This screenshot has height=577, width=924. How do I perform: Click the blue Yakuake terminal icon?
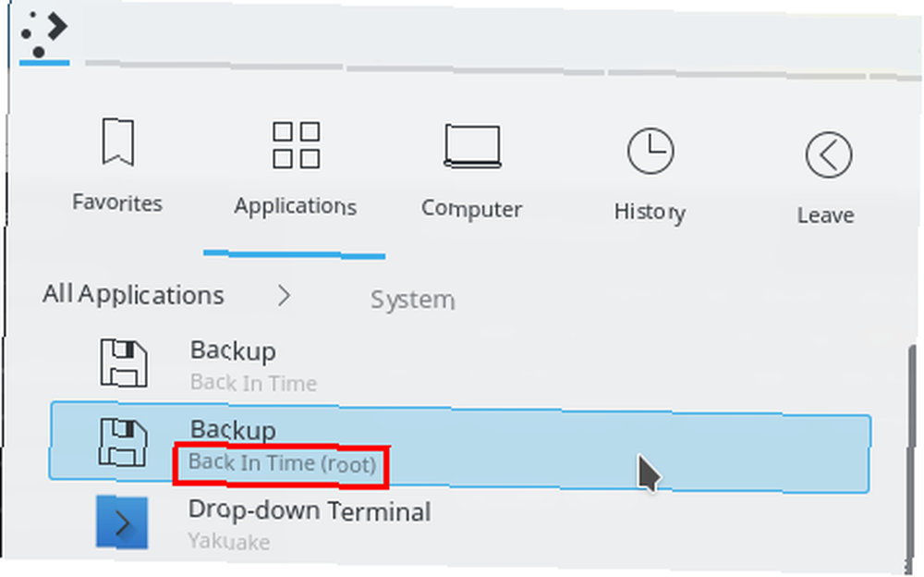point(122,522)
